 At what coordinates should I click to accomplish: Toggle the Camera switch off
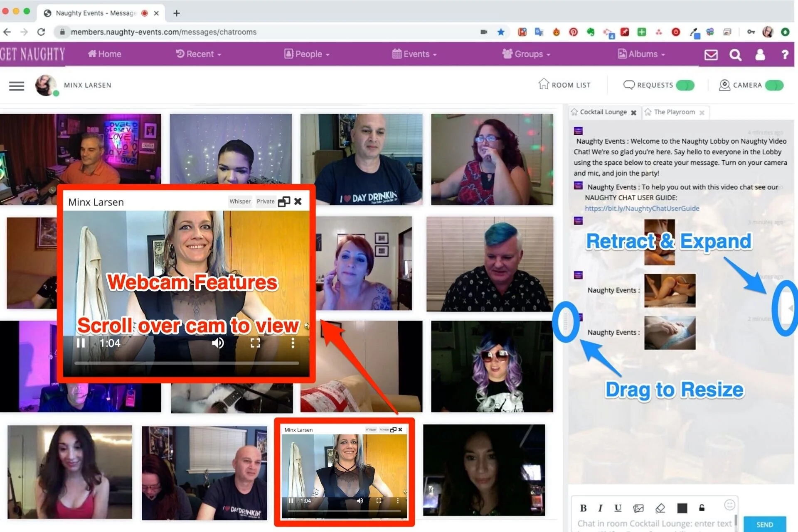[774, 85]
